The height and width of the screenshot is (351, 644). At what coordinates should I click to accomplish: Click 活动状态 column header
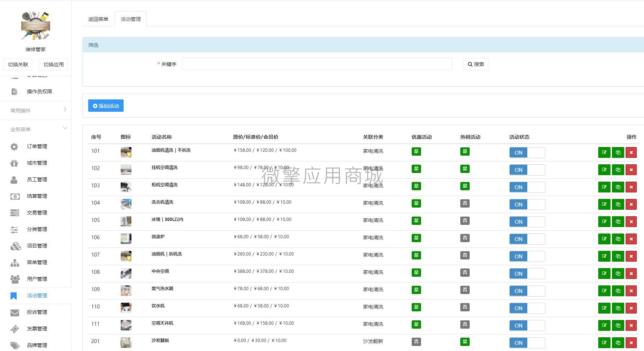519,137
